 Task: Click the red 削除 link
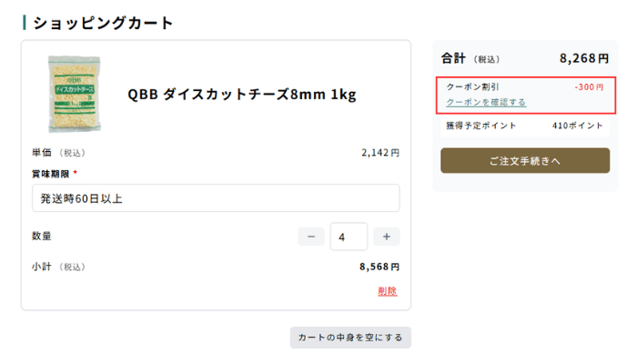click(388, 291)
